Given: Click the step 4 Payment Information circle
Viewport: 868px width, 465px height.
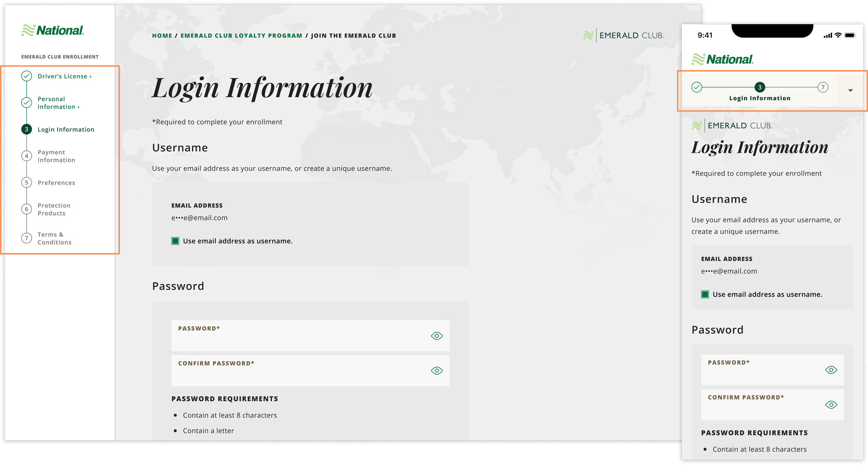Looking at the screenshot, I should coord(27,156).
